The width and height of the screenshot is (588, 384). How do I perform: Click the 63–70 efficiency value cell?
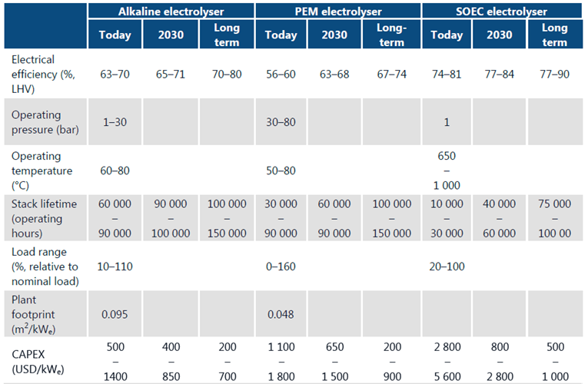(115, 76)
